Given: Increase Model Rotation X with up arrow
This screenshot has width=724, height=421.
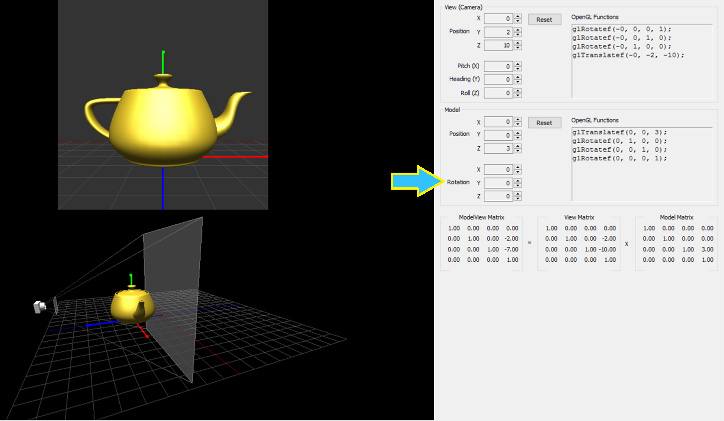Looking at the screenshot, I should pyautogui.click(x=518, y=167).
